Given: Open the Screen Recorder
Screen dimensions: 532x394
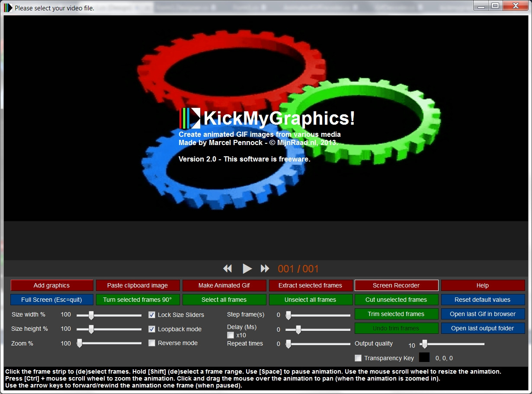Looking at the screenshot, I should 396,285.
